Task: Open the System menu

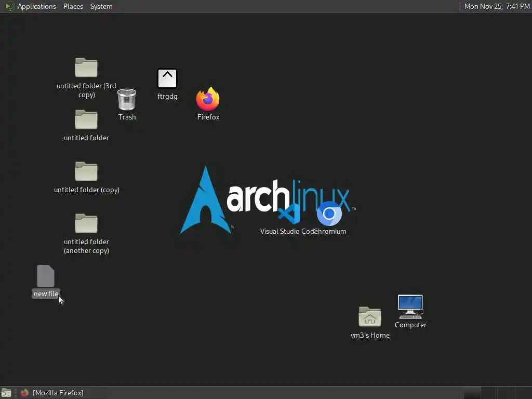Action: [x=101, y=6]
